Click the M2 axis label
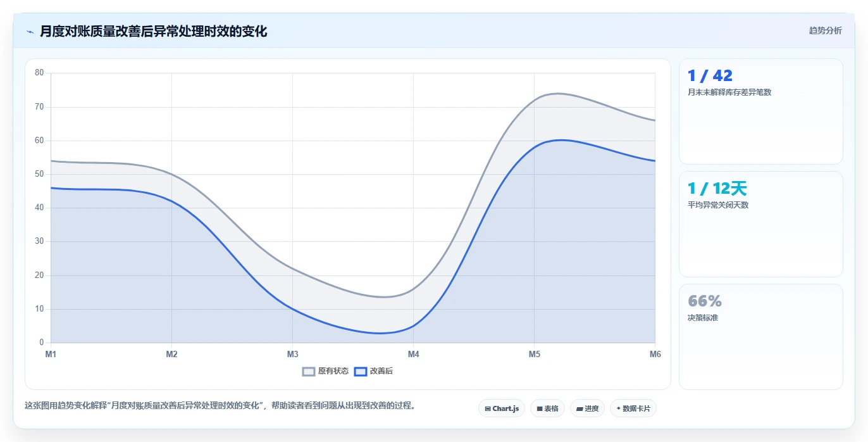Image resolution: width=868 pixels, height=442 pixels. click(x=171, y=354)
